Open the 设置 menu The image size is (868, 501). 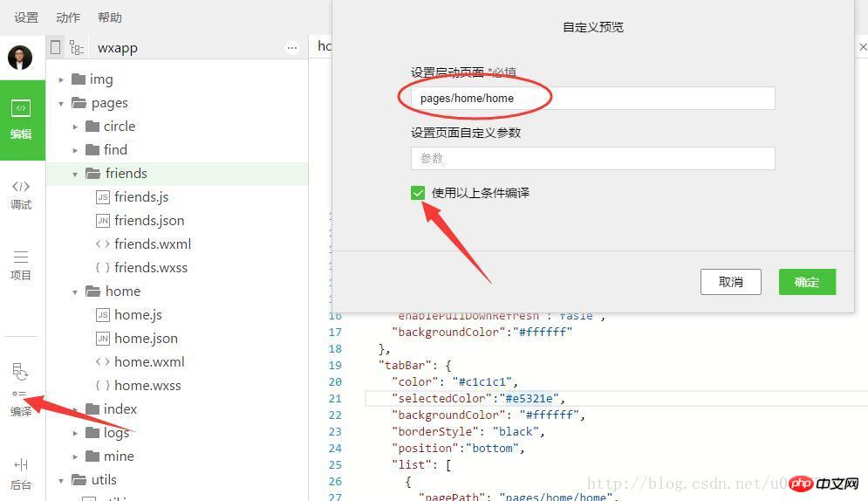[26, 17]
